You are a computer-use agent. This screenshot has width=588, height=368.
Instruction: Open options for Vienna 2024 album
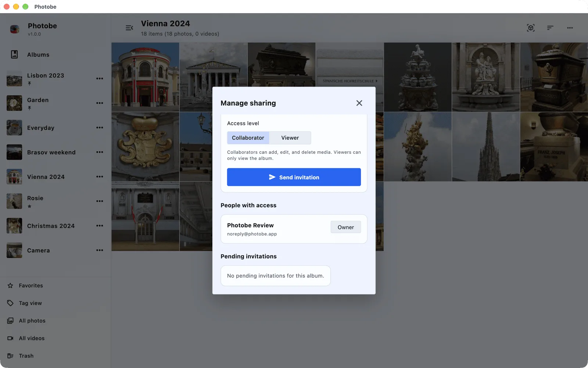[x=100, y=177]
